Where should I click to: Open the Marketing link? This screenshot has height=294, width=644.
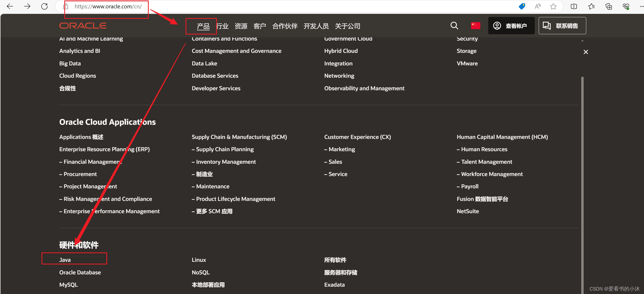click(340, 149)
